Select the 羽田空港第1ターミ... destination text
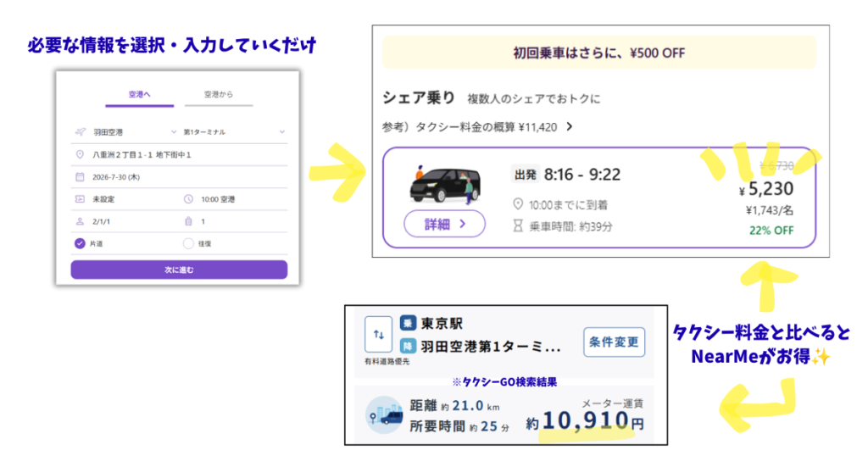Screen dimensions: 868x456 tap(491, 347)
